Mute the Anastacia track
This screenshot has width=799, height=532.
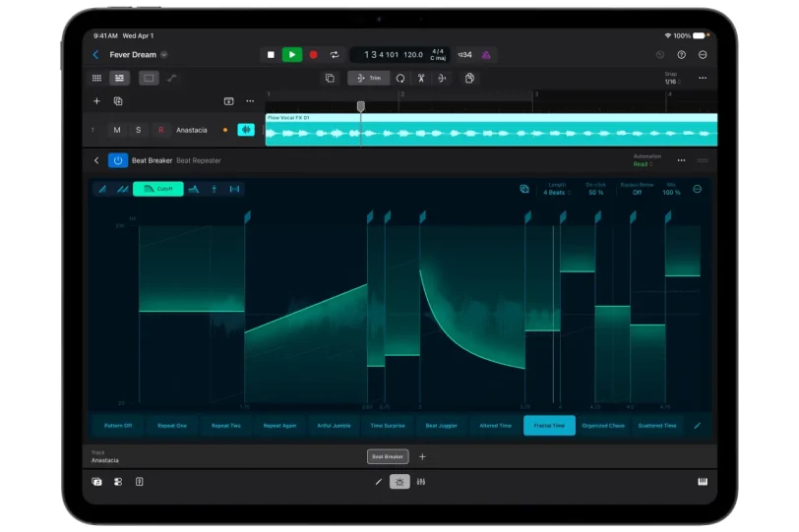[x=117, y=131]
